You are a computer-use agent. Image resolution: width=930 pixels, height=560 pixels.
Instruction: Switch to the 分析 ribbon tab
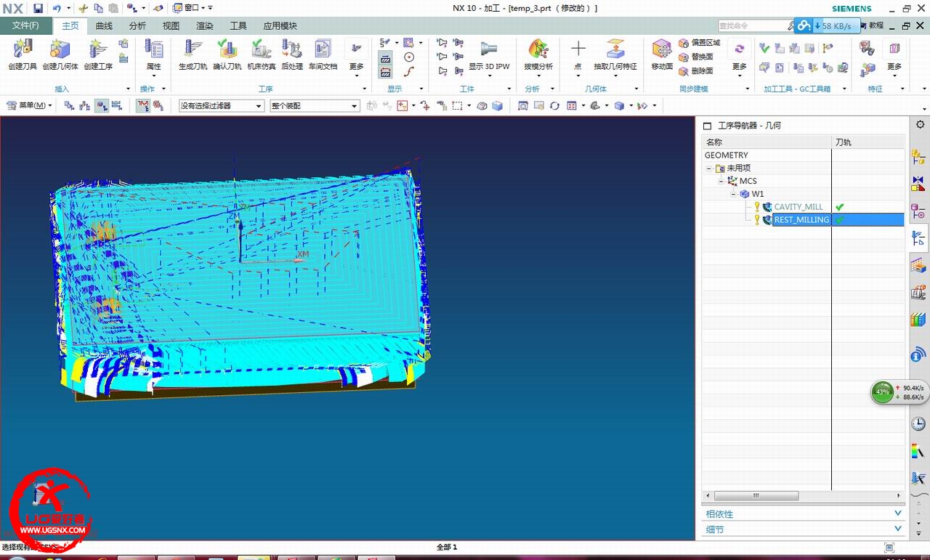point(137,25)
